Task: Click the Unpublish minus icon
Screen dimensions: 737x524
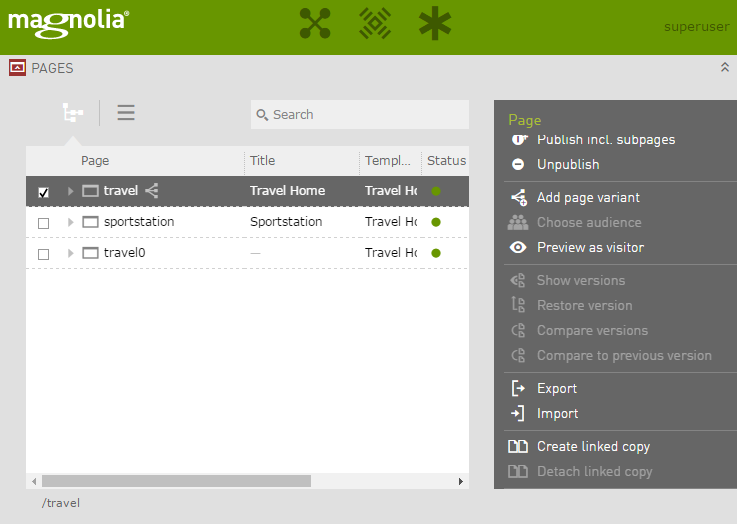Action: pyautogui.click(x=518, y=164)
